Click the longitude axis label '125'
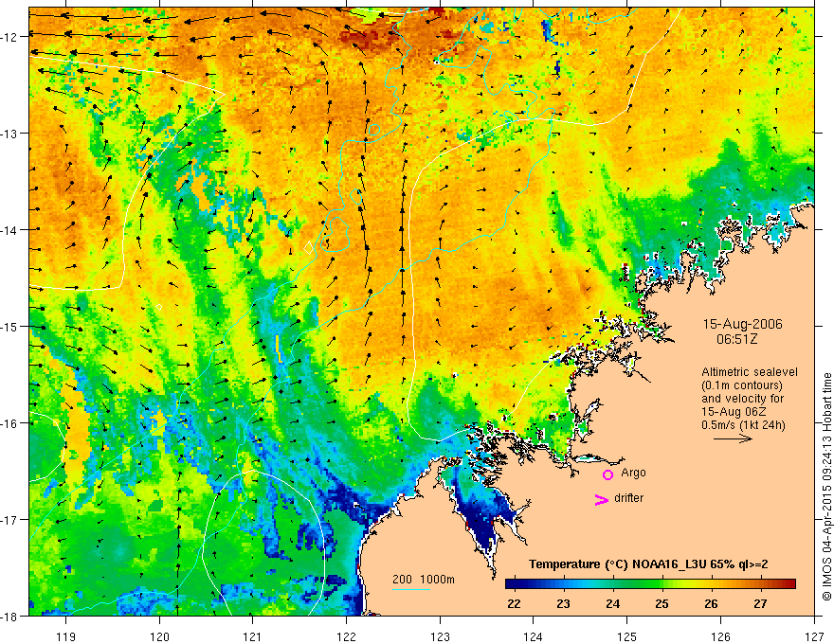 pos(627,636)
